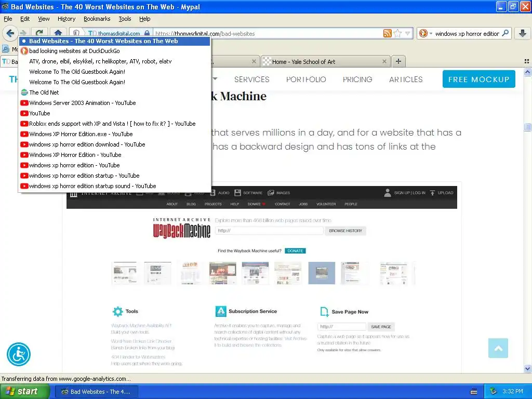Open the Bookmarks menu
The height and width of the screenshot is (399, 532).
coord(97,19)
